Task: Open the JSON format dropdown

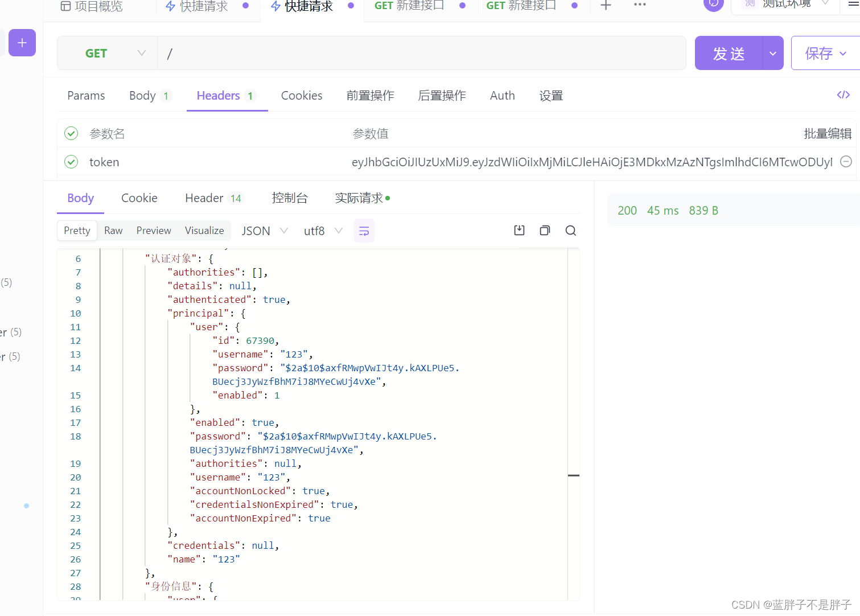Action: point(265,231)
